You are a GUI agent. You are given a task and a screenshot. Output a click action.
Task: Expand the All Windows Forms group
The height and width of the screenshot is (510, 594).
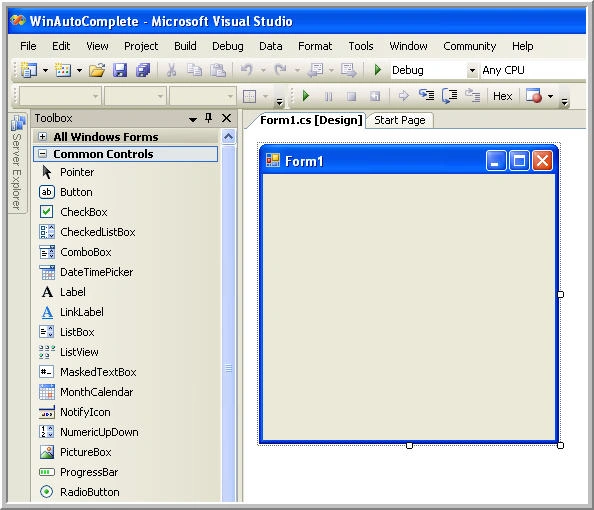pos(43,136)
